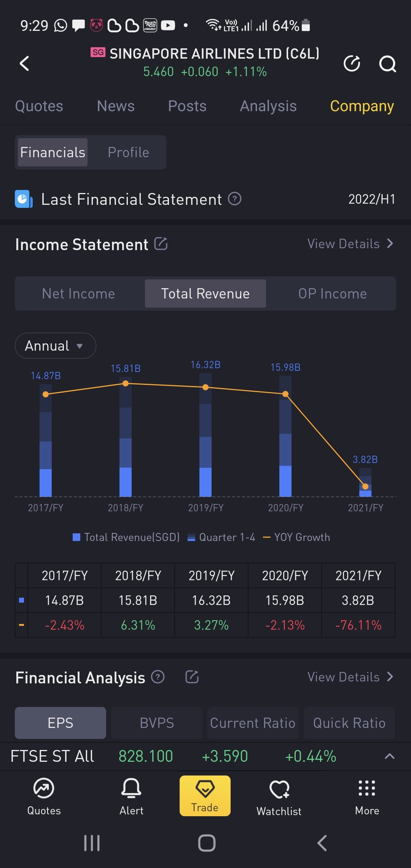Select the Quick Ratio metric chip

[x=349, y=723]
